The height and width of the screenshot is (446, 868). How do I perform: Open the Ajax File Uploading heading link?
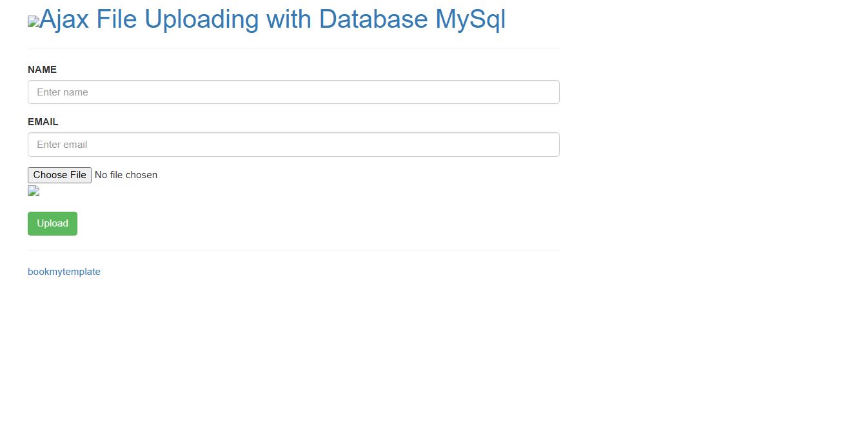click(271, 19)
